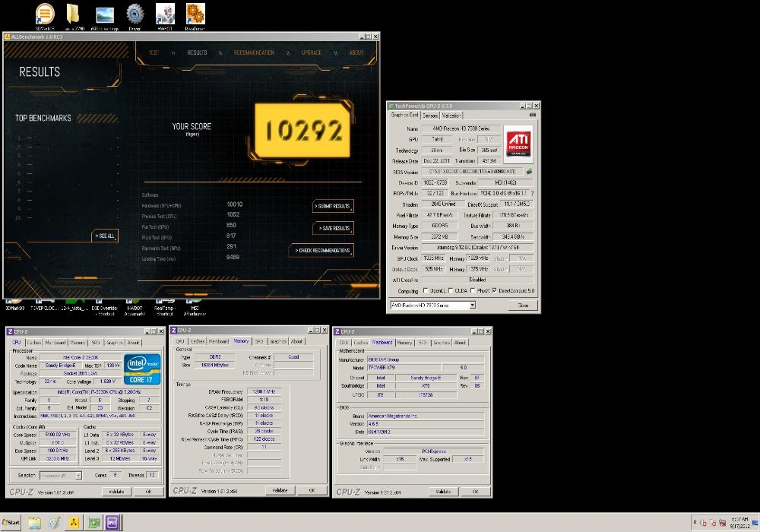The height and width of the screenshot is (532, 760).
Task: Click the Loading Time value 9489
Action: [233, 258]
